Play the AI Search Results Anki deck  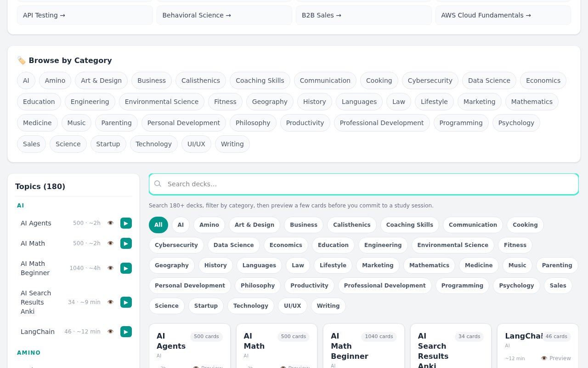[126, 302]
